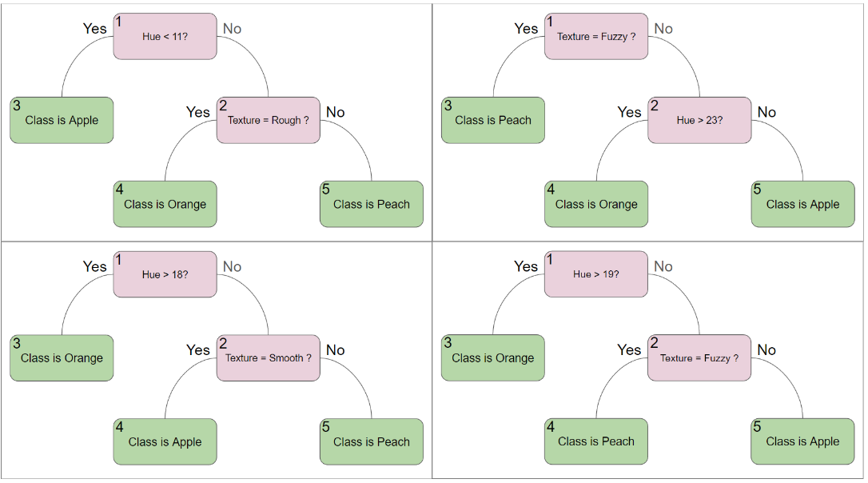This screenshot has width=868, height=483.
Task: Click the "Hue < 11?" decision node
Action: pyautogui.click(x=165, y=36)
